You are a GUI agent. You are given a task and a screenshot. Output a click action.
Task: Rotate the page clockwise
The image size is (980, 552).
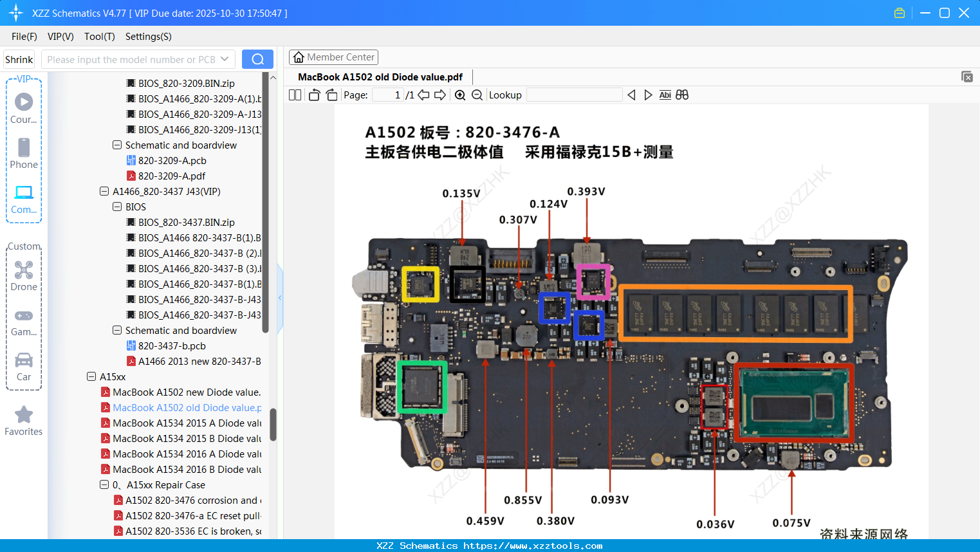(331, 95)
